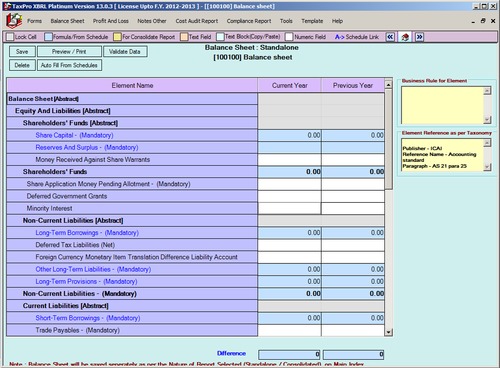Open the Tools menu

pos(286,21)
